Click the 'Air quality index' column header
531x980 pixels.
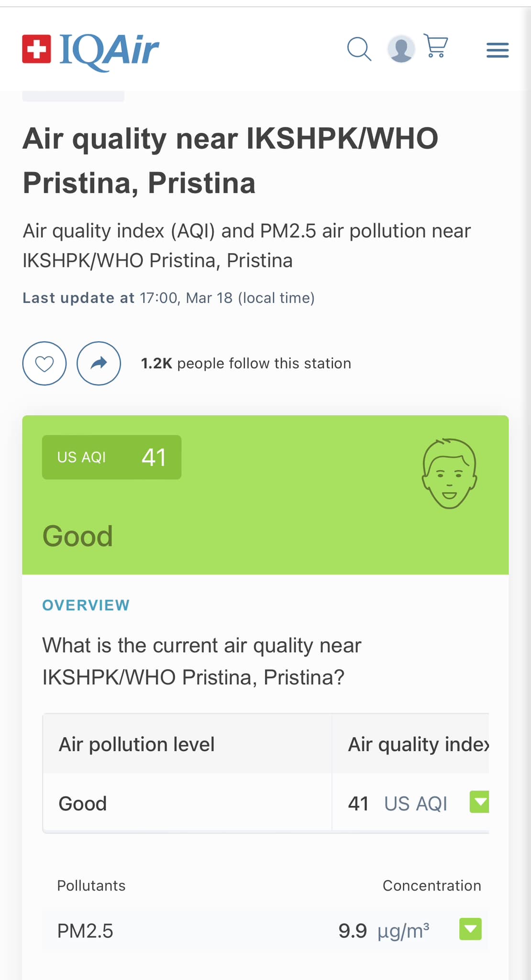click(418, 745)
